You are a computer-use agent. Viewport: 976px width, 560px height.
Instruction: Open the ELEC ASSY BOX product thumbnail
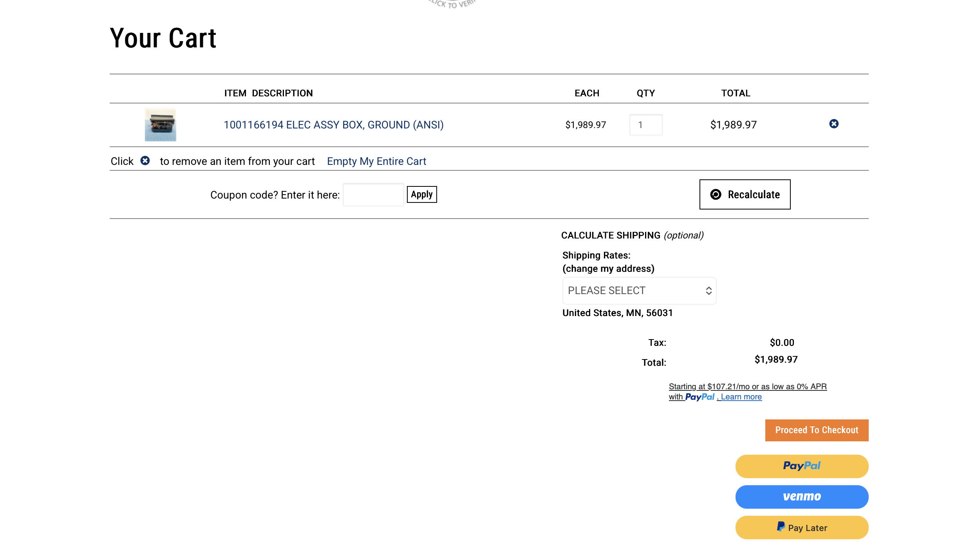click(x=161, y=125)
